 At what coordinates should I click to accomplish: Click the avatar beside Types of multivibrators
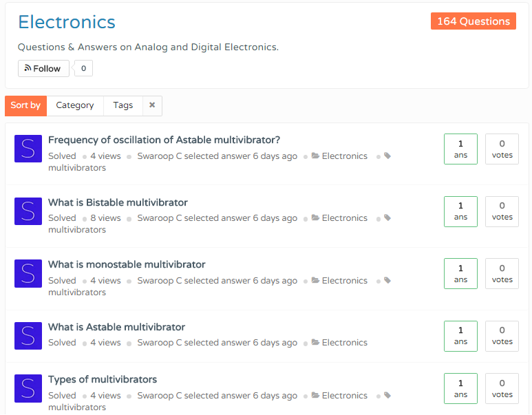28,388
